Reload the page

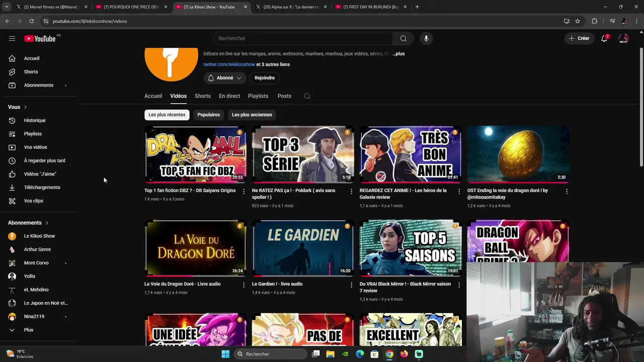31,21
